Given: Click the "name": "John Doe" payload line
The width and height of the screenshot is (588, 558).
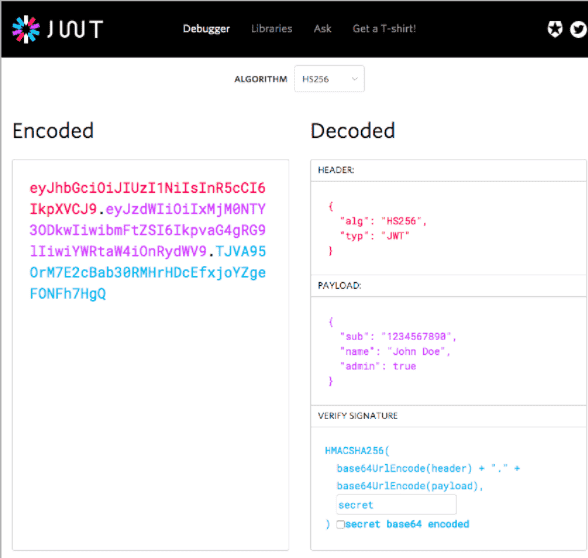Looking at the screenshot, I should pyautogui.click(x=395, y=351).
